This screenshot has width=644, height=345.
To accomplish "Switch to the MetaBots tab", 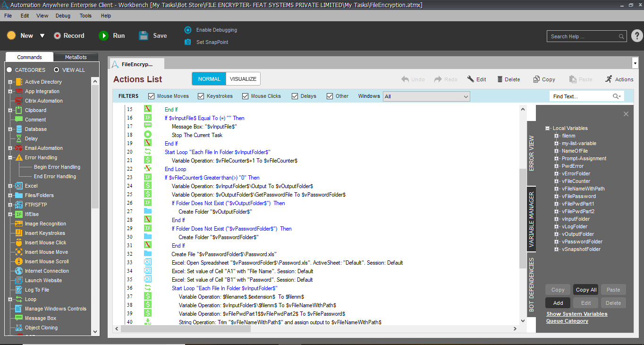I will 76,57.
